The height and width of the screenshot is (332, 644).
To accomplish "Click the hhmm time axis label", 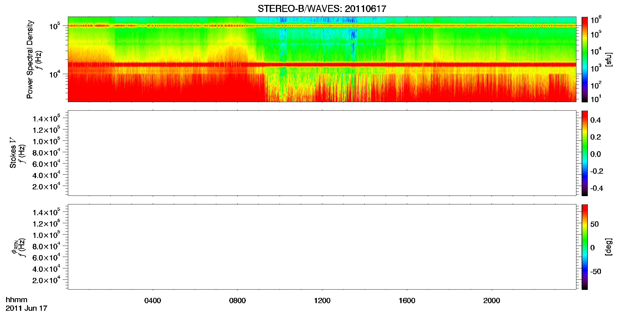I will click(x=17, y=300).
